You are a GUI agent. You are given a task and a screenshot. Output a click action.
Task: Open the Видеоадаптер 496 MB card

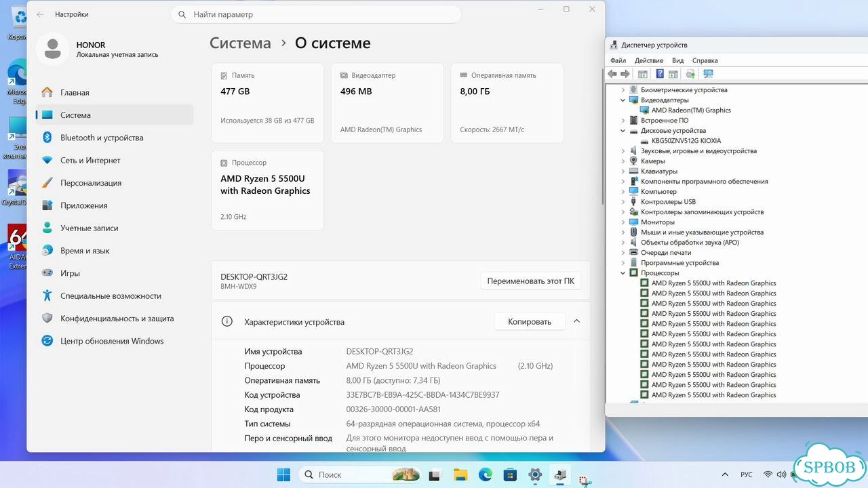point(387,103)
